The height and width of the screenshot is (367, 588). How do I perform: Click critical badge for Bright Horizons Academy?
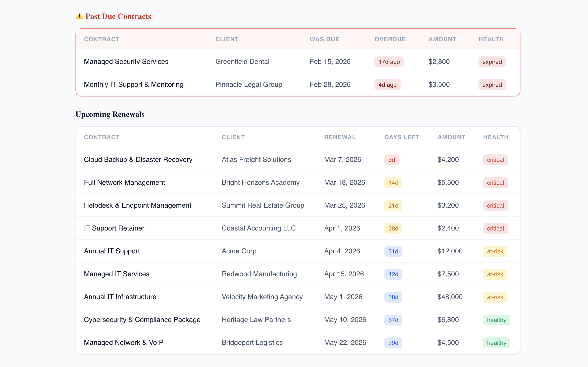[x=495, y=183]
